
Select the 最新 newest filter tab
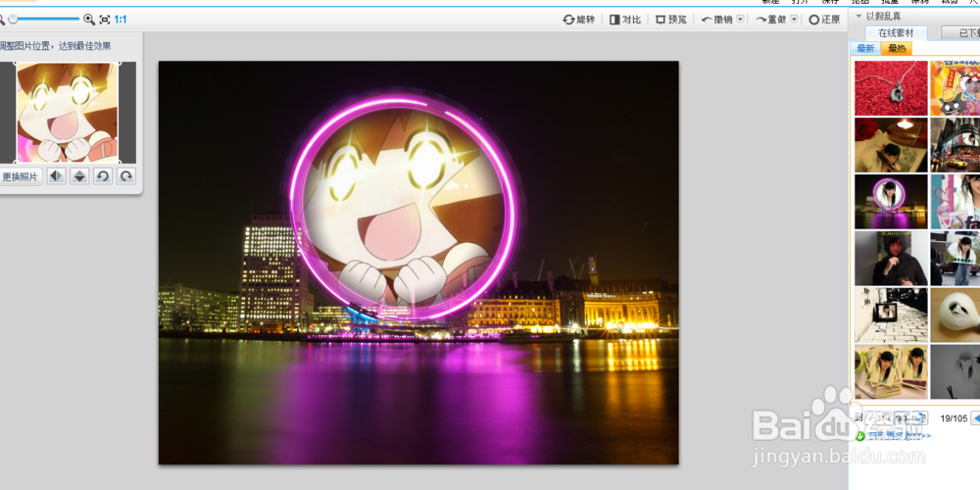(x=865, y=49)
